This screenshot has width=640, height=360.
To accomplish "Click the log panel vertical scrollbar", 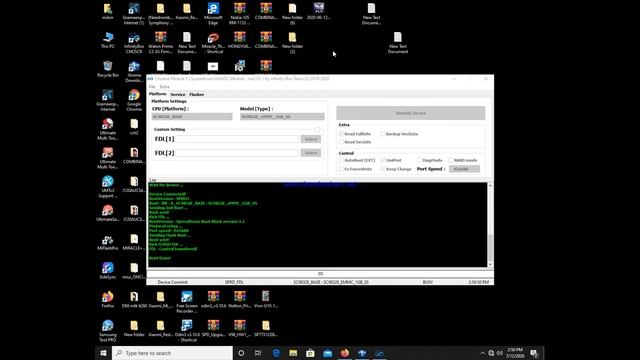I will [490, 247].
